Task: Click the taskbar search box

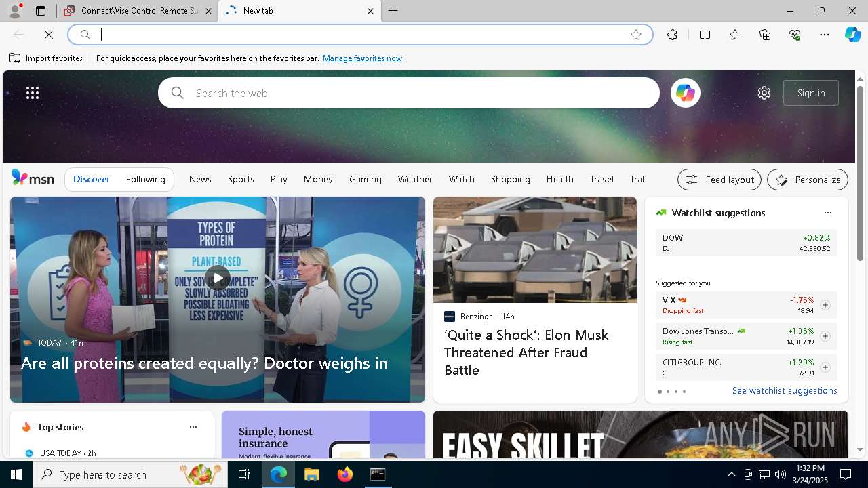Action: (130, 474)
